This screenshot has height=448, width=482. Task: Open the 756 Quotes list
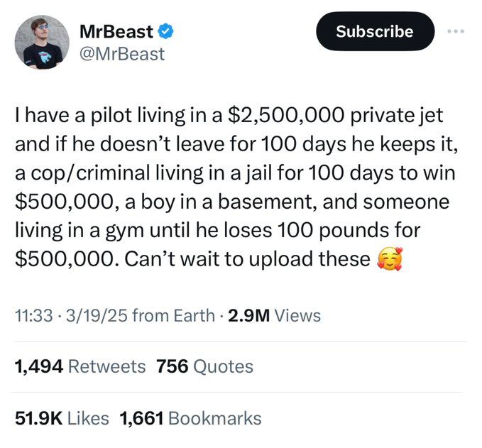click(x=204, y=366)
